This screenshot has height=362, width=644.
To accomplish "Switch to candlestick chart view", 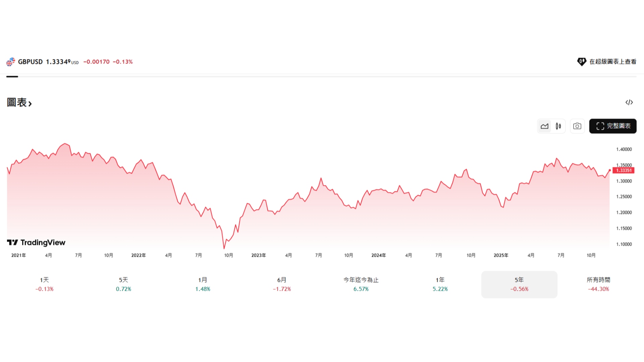I will pos(558,126).
